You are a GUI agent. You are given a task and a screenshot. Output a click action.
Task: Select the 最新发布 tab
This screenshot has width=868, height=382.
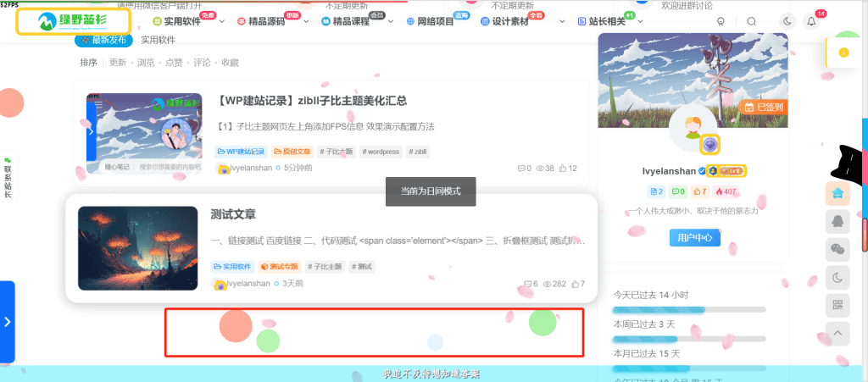click(x=103, y=40)
